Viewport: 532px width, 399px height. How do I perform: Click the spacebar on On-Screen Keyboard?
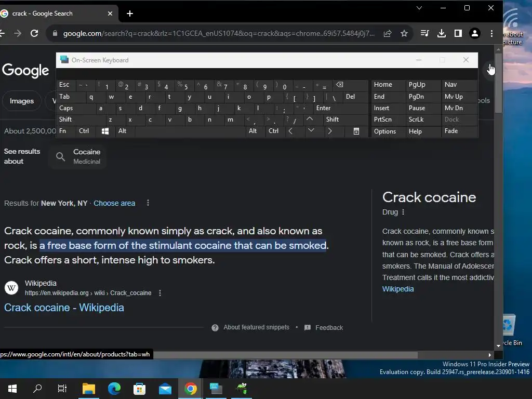[x=190, y=131]
